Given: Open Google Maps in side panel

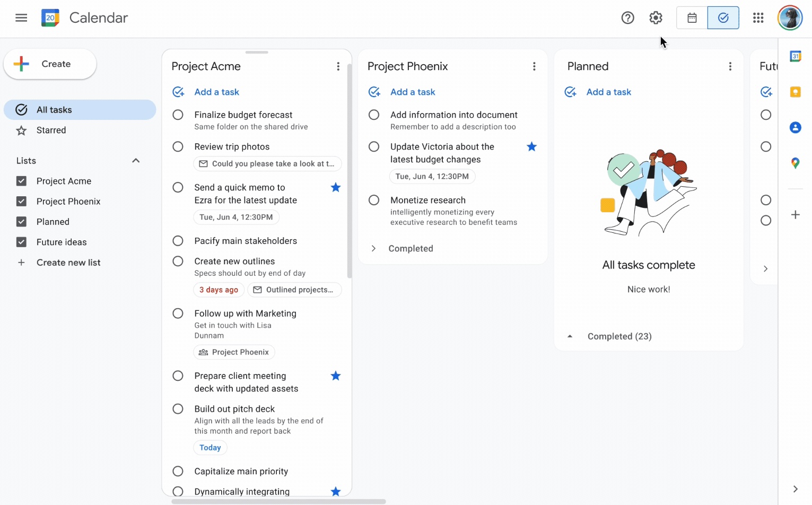Looking at the screenshot, I should tap(795, 163).
